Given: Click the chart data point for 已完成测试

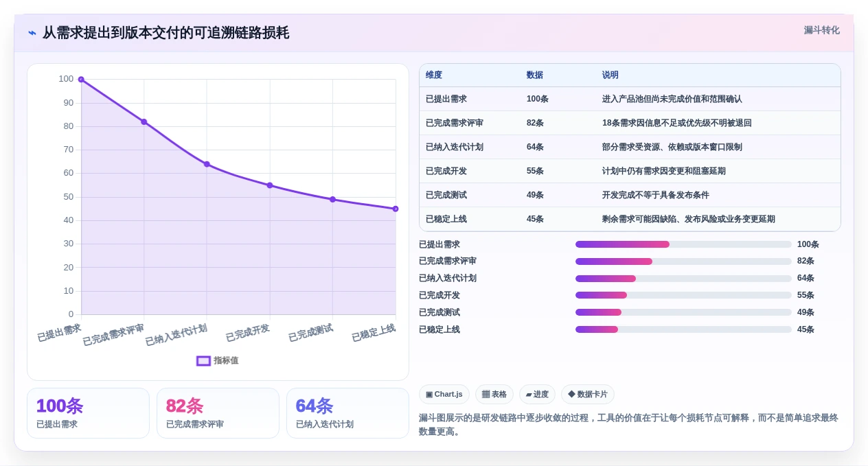Looking at the screenshot, I should (x=332, y=199).
